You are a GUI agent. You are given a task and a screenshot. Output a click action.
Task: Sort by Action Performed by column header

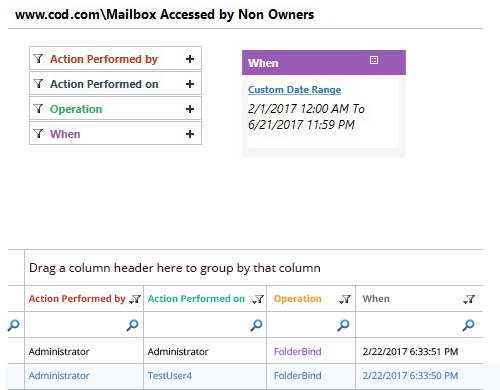coord(77,298)
